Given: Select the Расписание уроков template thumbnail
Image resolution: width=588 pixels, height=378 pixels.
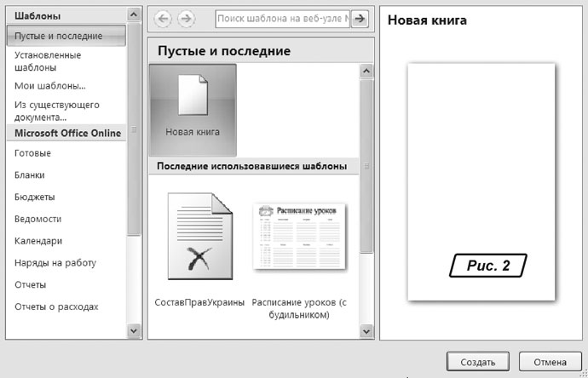Looking at the screenshot, I should click(299, 236).
